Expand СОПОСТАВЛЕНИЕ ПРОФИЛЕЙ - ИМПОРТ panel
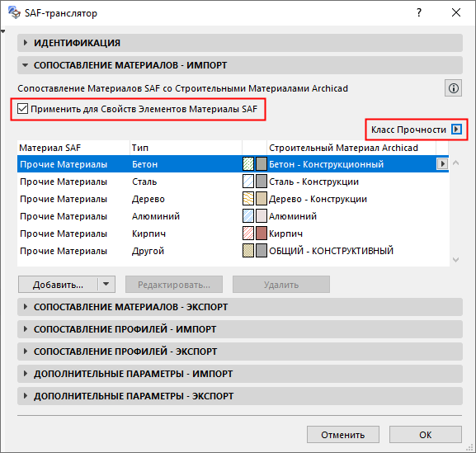Viewport: 476px width, 453px height. (240, 329)
